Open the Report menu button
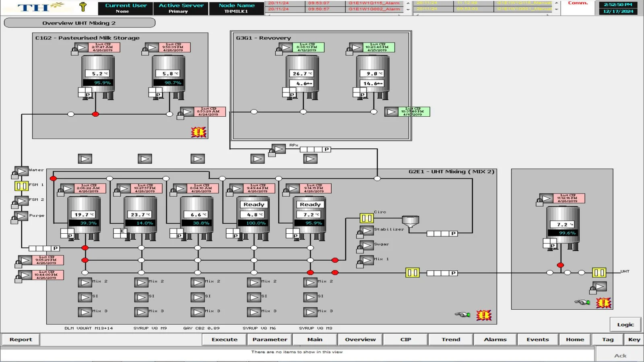 pos(21,339)
